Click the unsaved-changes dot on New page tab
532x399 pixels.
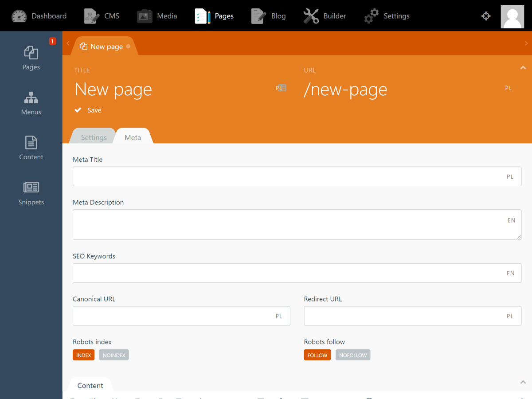point(128,46)
